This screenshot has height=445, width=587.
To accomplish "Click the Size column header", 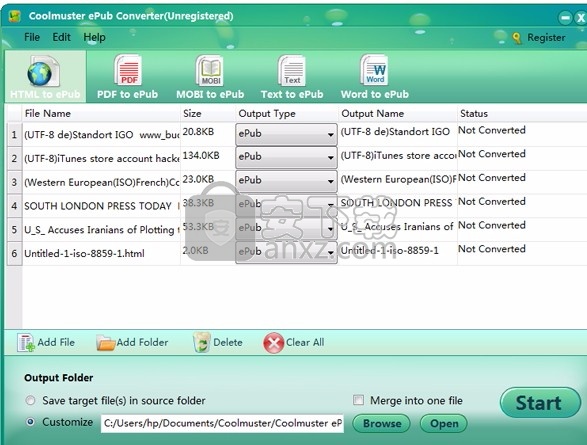I will [208, 113].
